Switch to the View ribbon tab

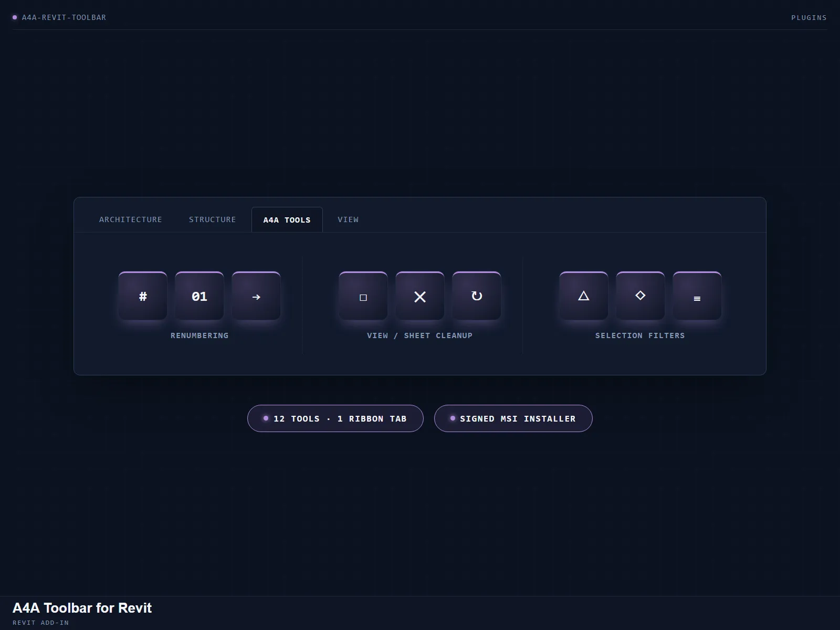pyautogui.click(x=348, y=219)
